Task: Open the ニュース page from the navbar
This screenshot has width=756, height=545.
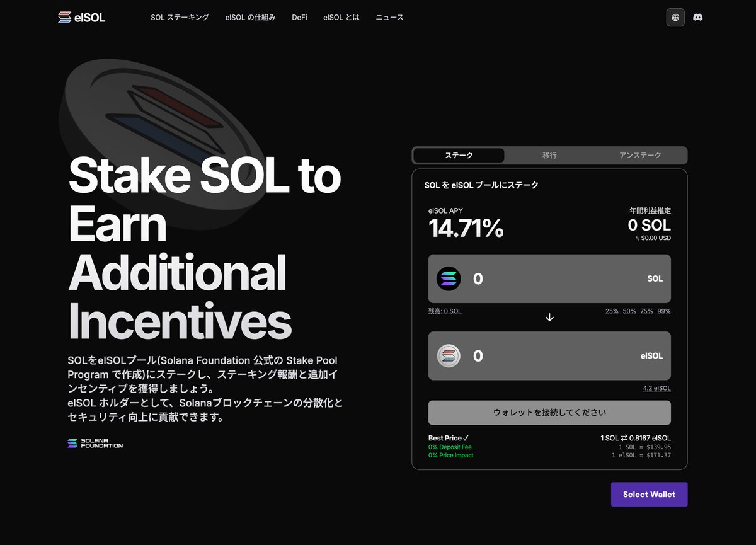Action: pos(389,17)
